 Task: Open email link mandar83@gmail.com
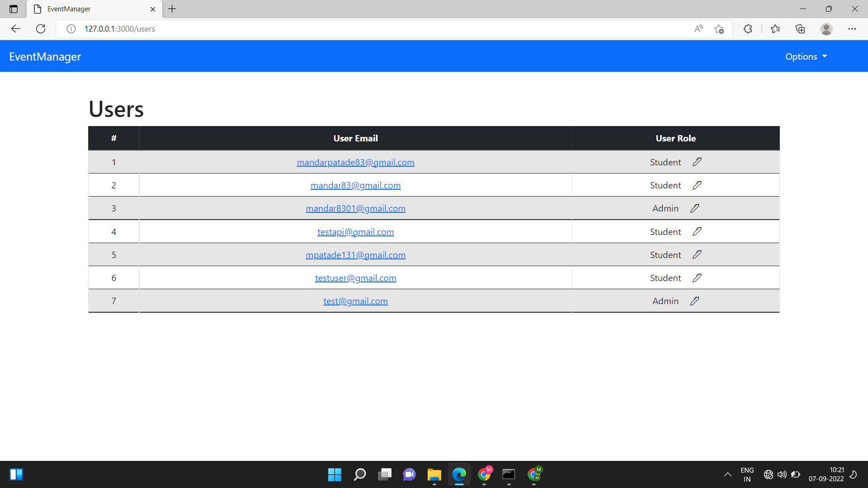[355, 185]
